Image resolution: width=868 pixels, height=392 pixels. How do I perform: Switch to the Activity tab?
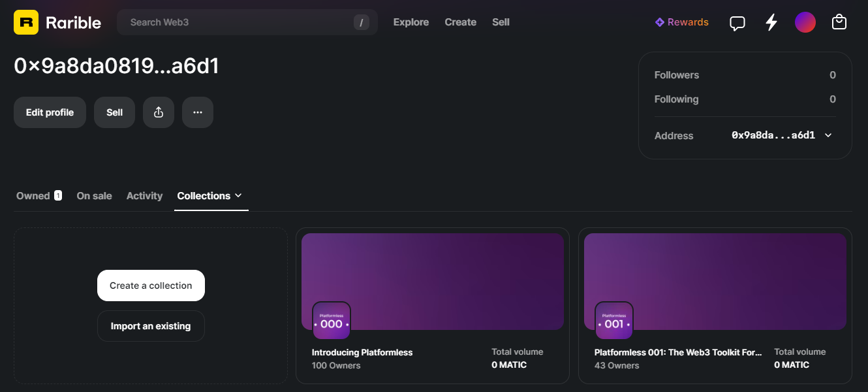click(144, 196)
